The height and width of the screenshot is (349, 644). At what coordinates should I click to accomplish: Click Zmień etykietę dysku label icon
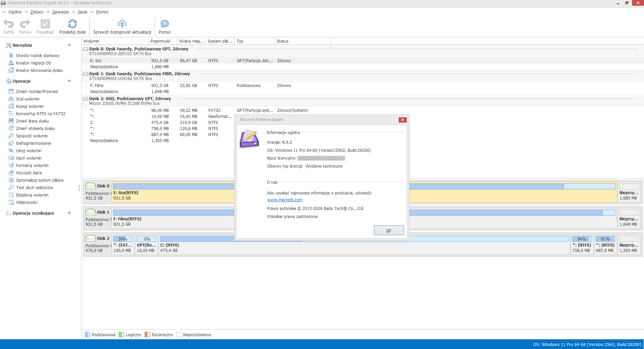pyautogui.click(x=11, y=128)
